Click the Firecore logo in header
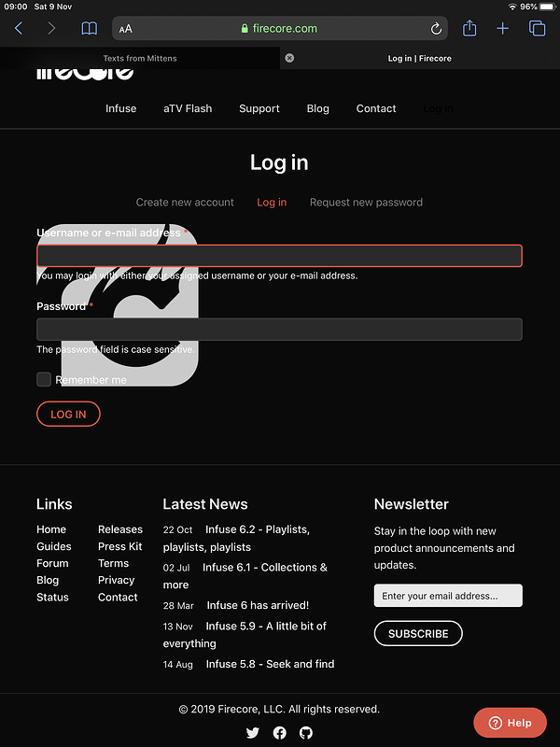 click(85, 74)
